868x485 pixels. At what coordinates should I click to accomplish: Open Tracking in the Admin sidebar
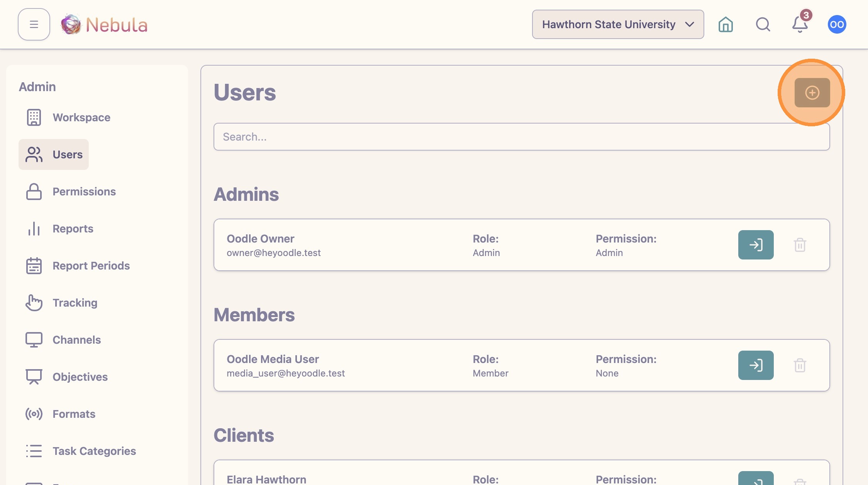[62, 303]
